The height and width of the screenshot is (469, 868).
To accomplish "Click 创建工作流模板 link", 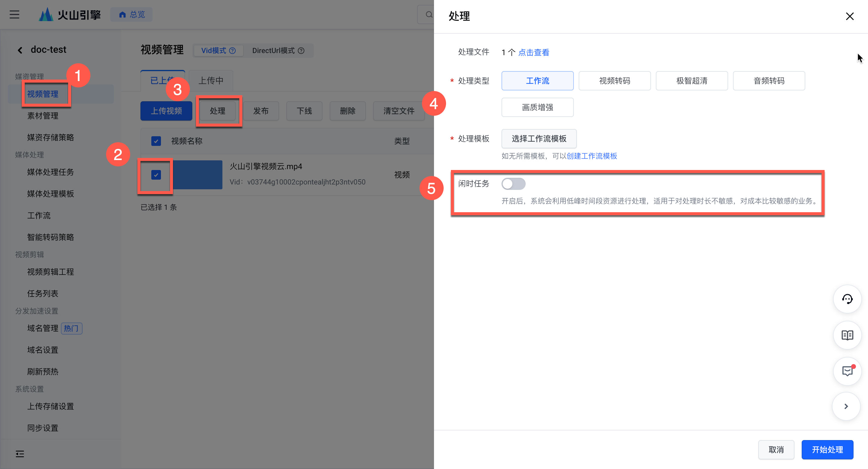I will pyautogui.click(x=592, y=156).
